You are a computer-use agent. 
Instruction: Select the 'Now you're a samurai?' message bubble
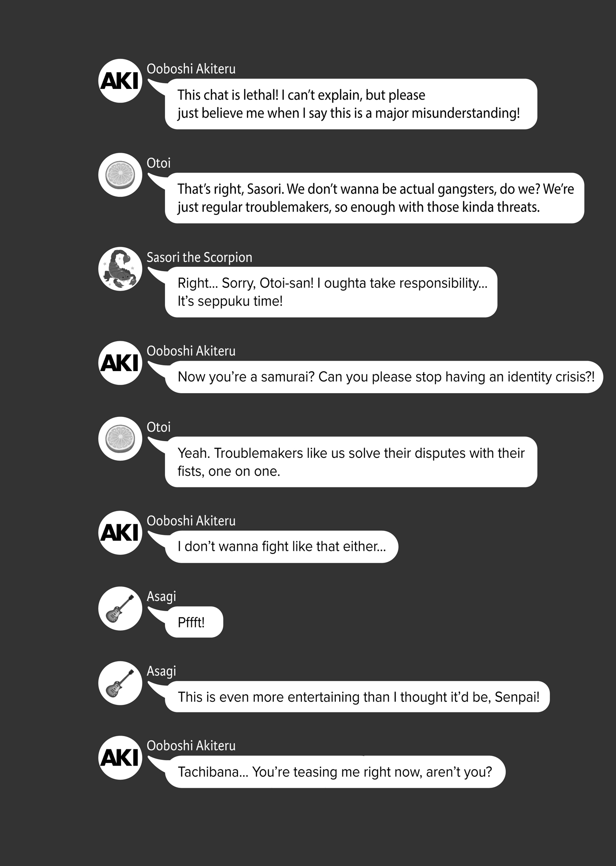pyautogui.click(x=384, y=377)
